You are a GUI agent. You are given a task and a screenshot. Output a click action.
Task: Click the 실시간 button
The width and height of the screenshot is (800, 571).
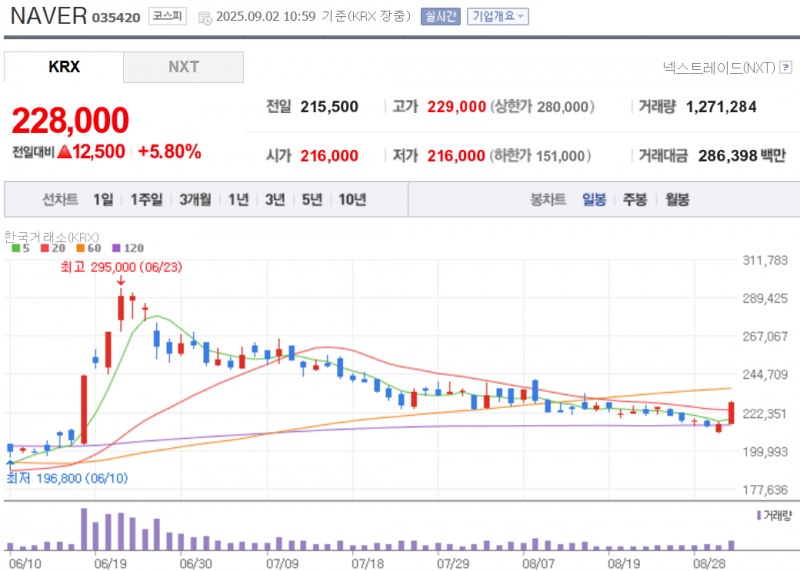[x=440, y=16]
